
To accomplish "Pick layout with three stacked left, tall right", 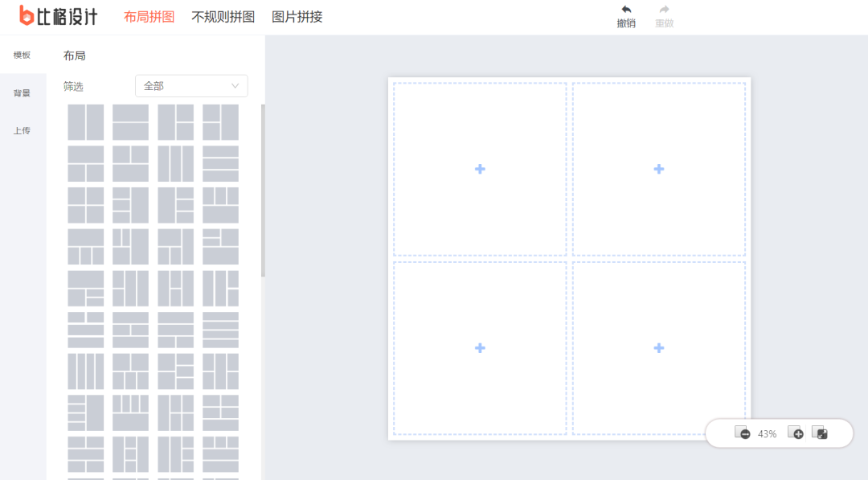I will pyautogui.click(x=131, y=205).
